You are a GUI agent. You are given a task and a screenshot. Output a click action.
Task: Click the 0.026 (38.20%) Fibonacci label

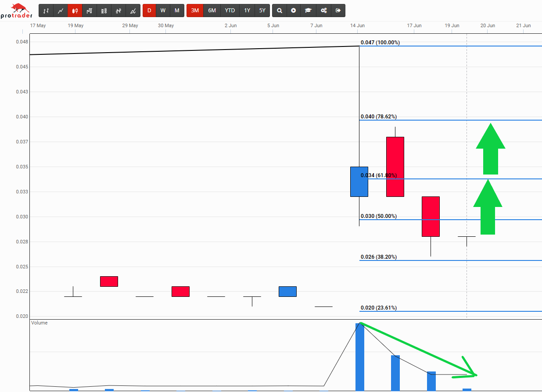pyautogui.click(x=379, y=257)
